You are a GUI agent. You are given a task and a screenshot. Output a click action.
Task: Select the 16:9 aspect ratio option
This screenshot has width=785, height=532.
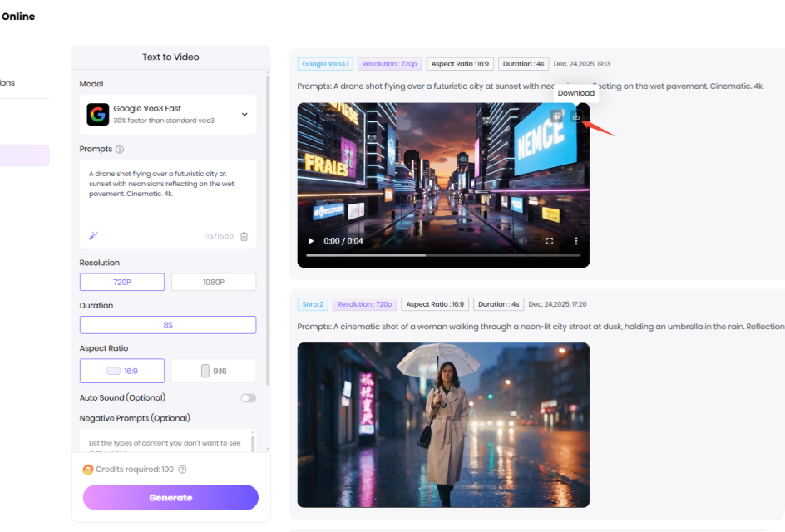click(121, 370)
